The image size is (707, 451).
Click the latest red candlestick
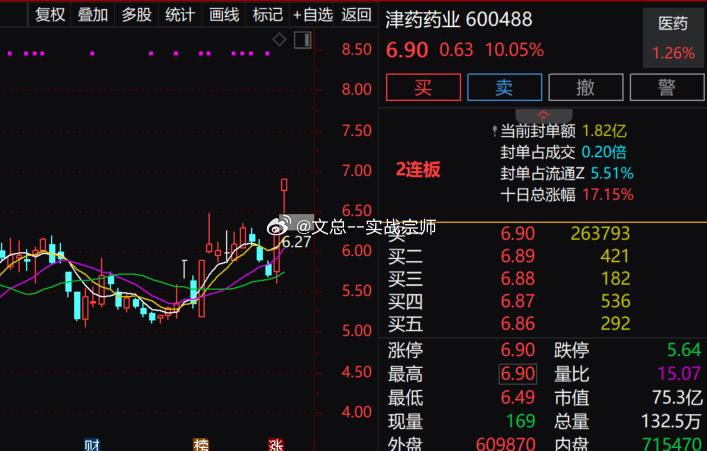pos(284,185)
